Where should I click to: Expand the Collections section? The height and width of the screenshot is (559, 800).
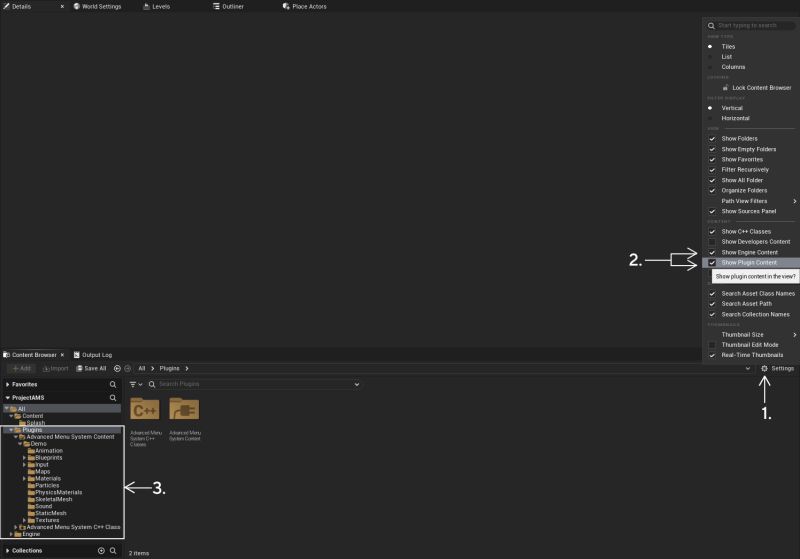(x=8, y=550)
